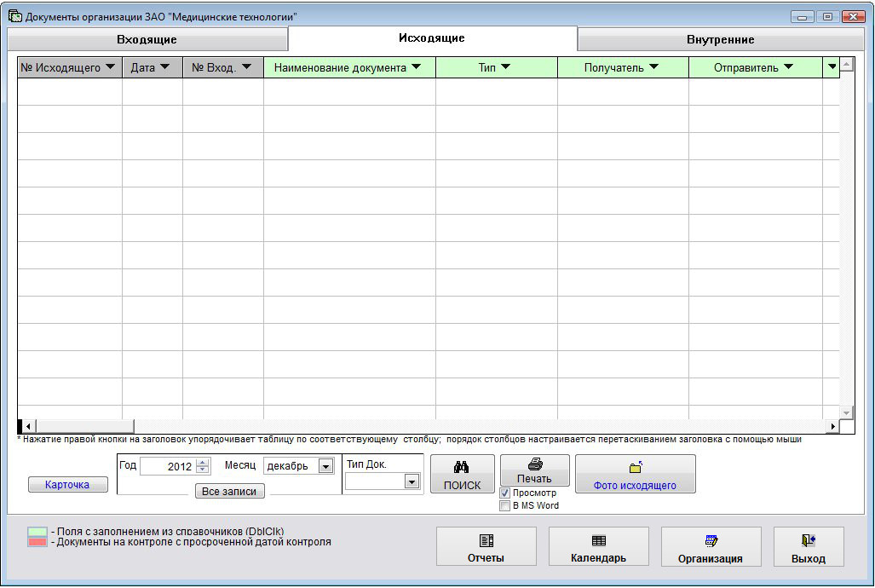Open the Месяц декабрь combo box arrow

click(x=326, y=465)
